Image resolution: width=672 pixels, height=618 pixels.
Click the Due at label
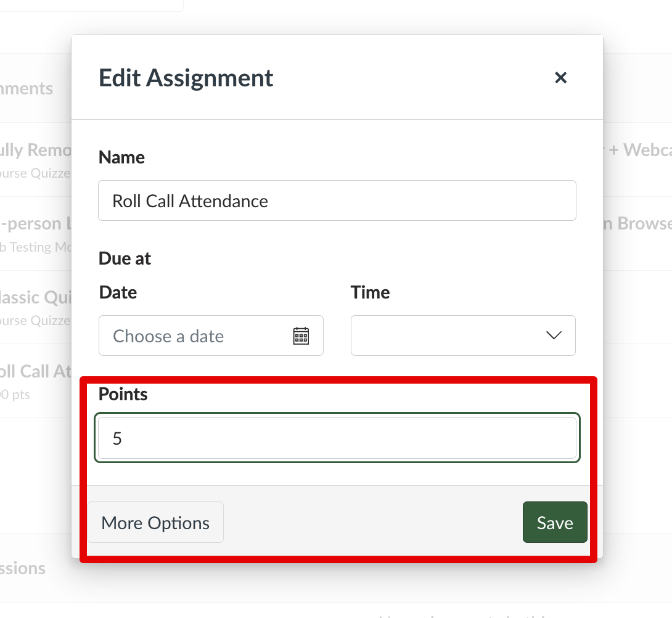pos(125,258)
